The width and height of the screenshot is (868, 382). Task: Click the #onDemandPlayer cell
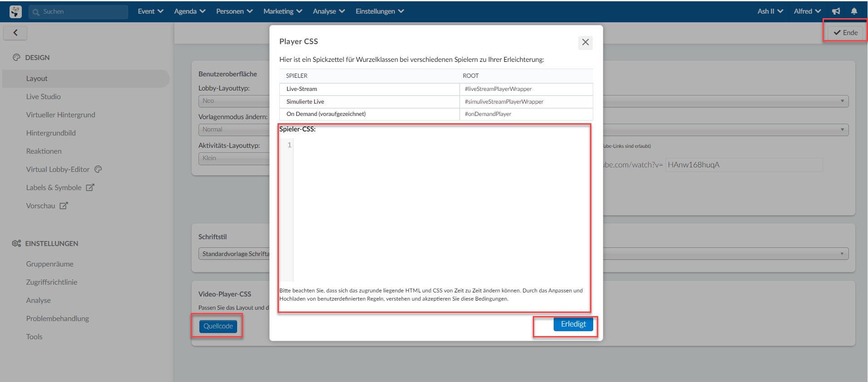pos(526,114)
